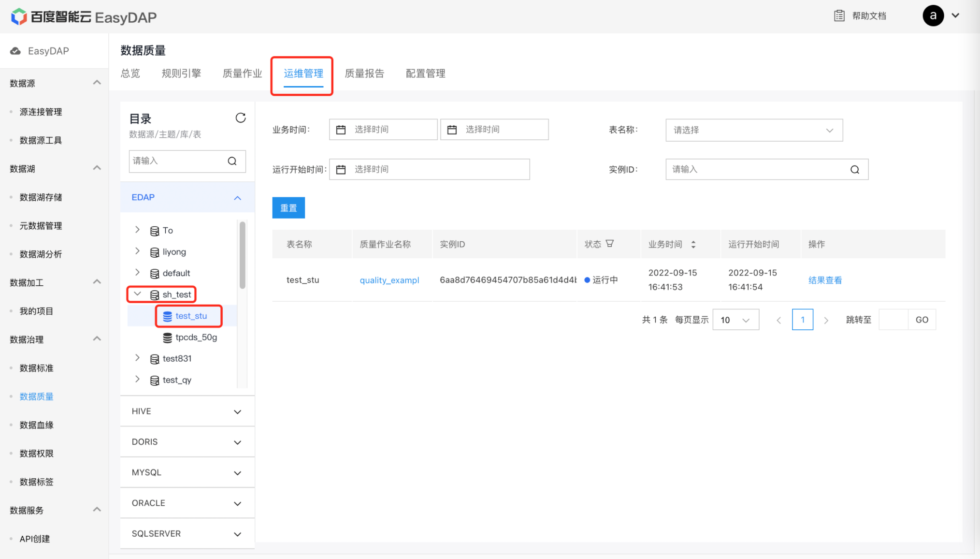
Task: Expand the MYSQL directory group
Action: pos(237,472)
